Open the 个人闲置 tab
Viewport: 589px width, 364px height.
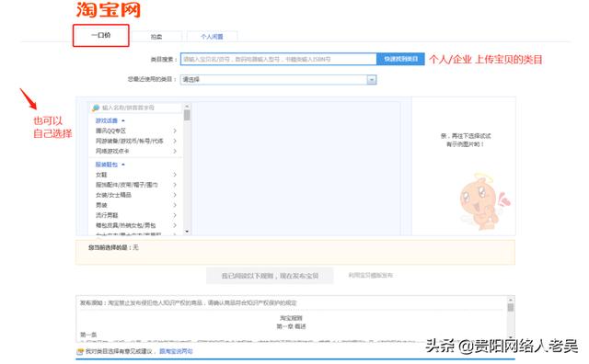(212, 37)
